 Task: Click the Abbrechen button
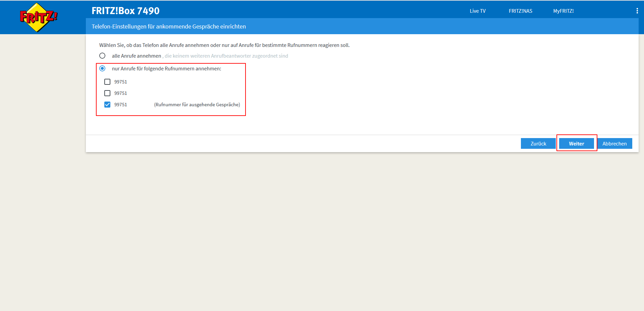614,143
